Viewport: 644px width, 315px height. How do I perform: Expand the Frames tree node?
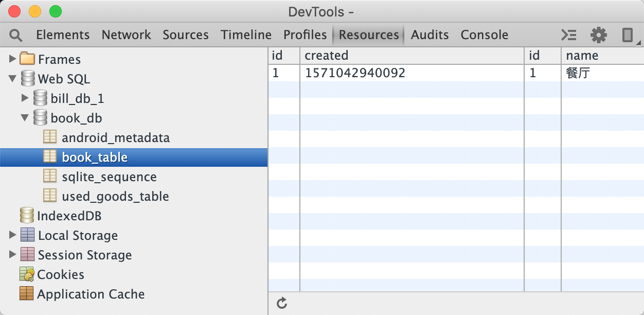(x=13, y=59)
